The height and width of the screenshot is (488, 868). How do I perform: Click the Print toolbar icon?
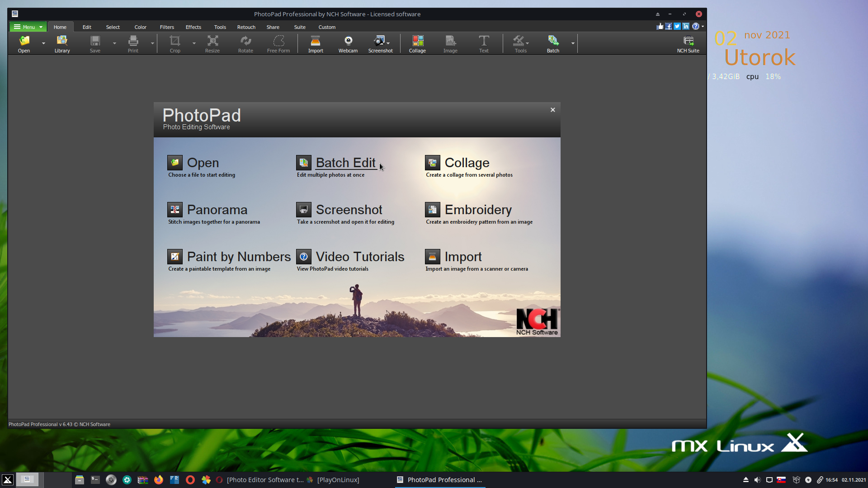(x=133, y=44)
